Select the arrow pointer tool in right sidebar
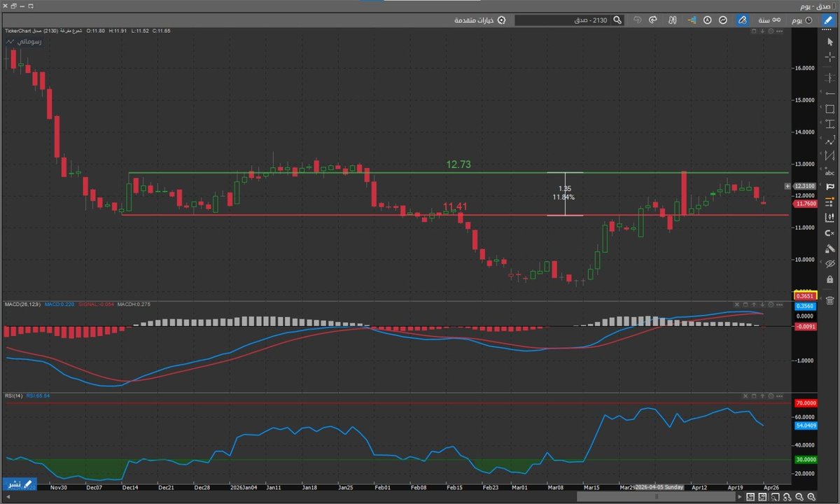This screenshot has width=840, height=504. click(x=829, y=42)
